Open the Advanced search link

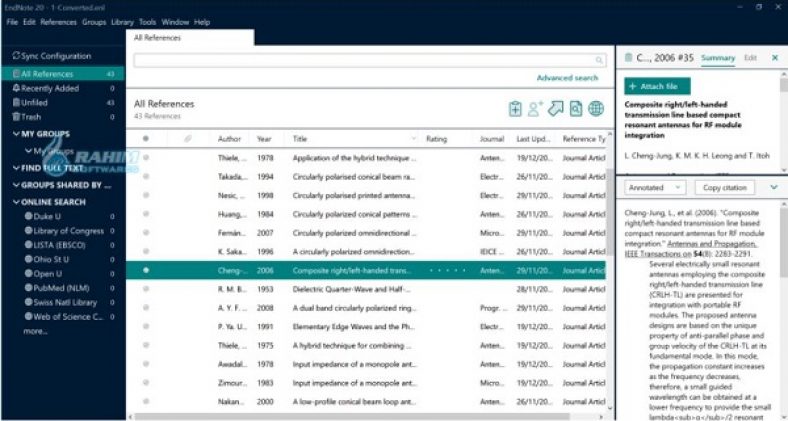[567, 78]
